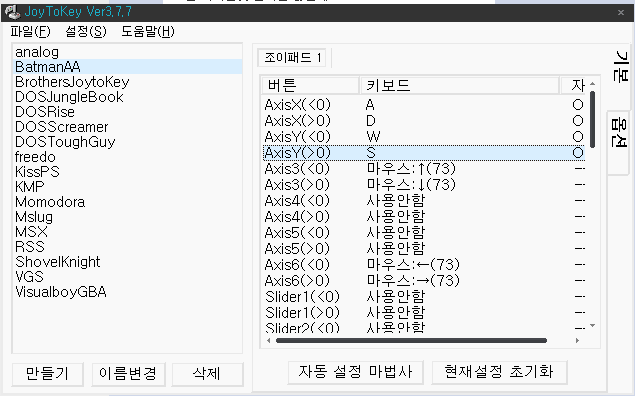This screenshot has width=635, height=396.
Task: Select the DOSToughGuy profile
Action: 128,142
